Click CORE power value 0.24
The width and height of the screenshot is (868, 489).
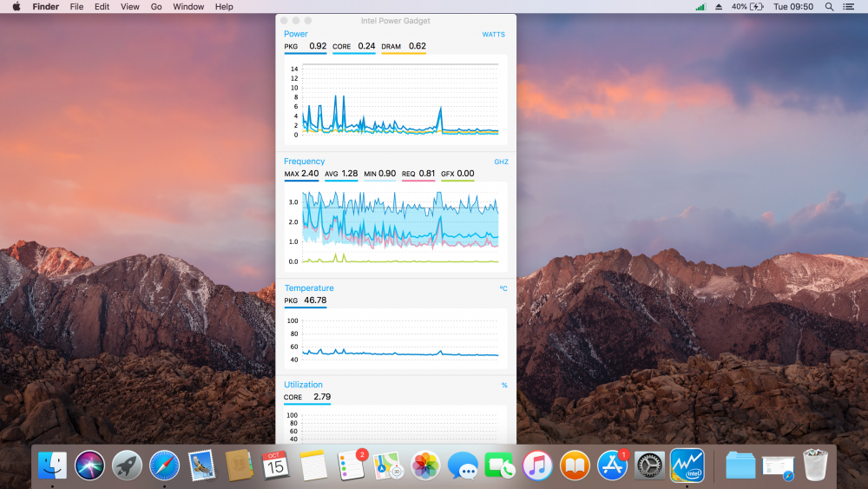(366, 46)
